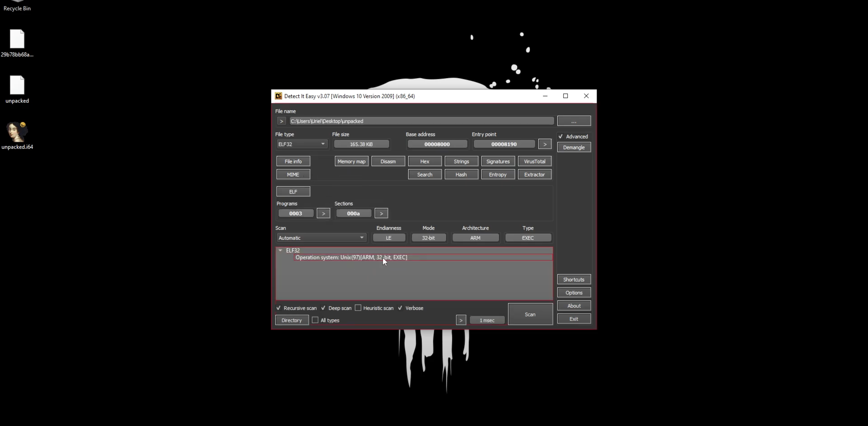Screen dimensions: 868x426
Task: Click the Scan button
Action: point(530,314)
